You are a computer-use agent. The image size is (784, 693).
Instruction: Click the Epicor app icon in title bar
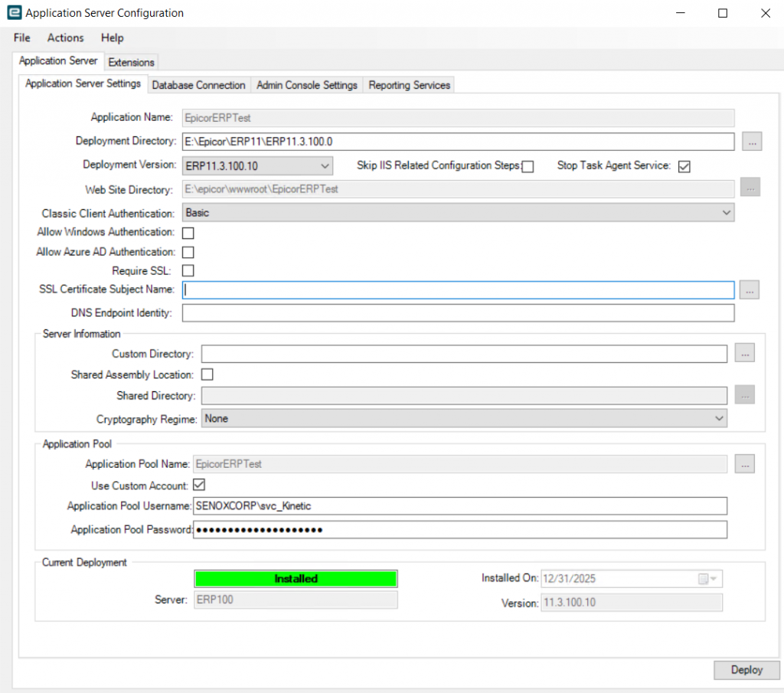[13, 13]
